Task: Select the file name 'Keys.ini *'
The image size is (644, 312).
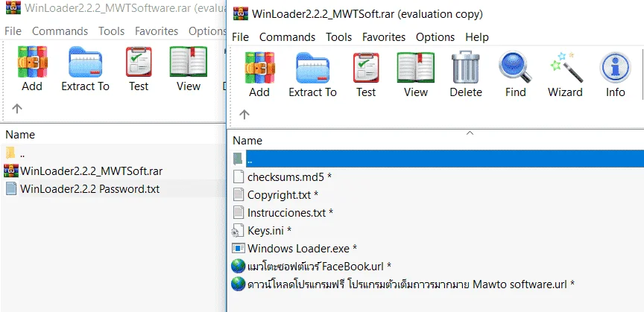Action: [x=269, y=230]
